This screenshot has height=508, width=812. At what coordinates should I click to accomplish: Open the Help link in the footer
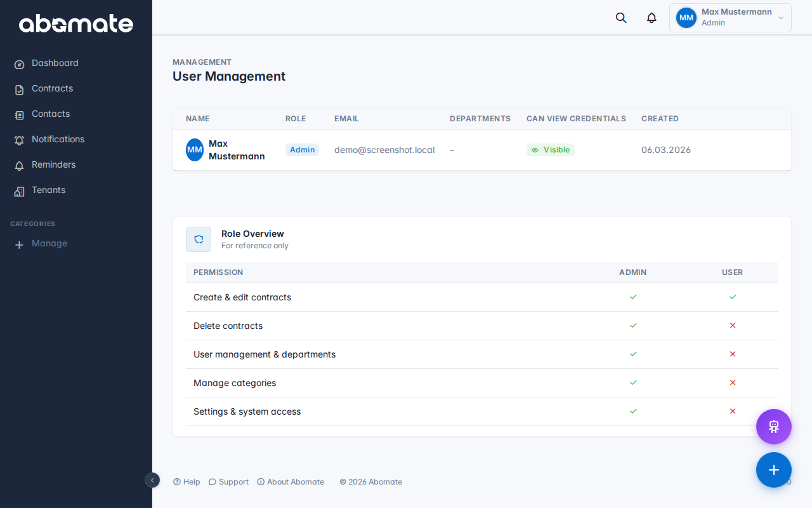point(187,482)
